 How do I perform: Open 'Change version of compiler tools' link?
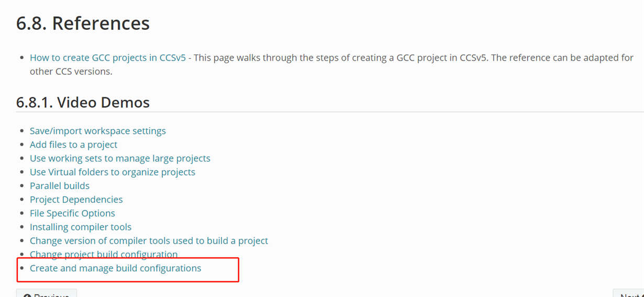tap(149, 241)
